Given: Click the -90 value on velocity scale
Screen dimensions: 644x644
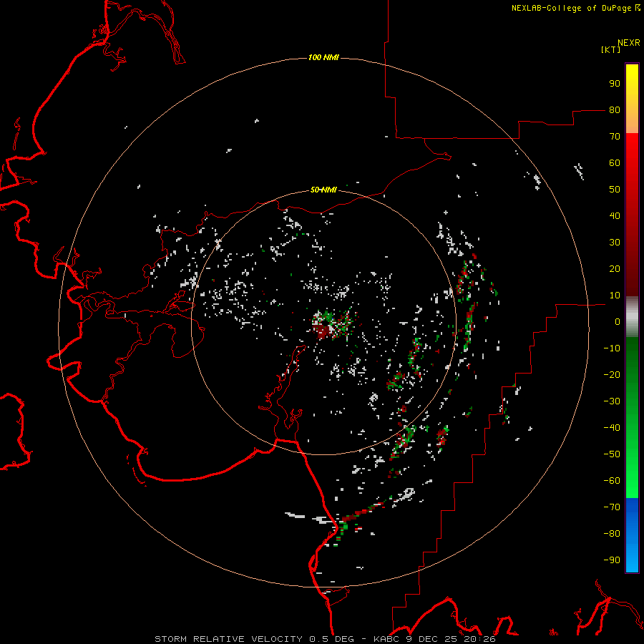Looking at the screenshot, I should click(x=612, y=560).
